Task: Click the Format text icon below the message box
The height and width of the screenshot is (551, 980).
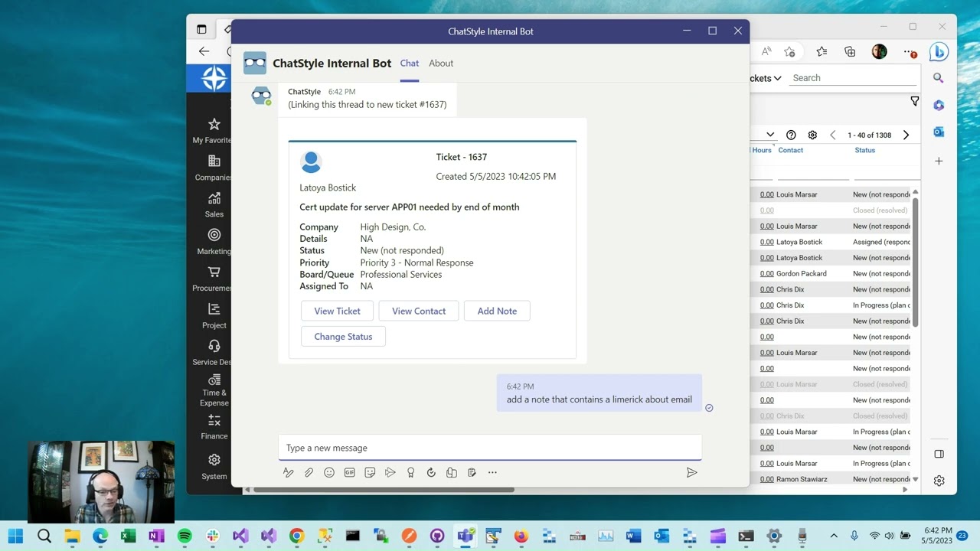Action: 289,473
